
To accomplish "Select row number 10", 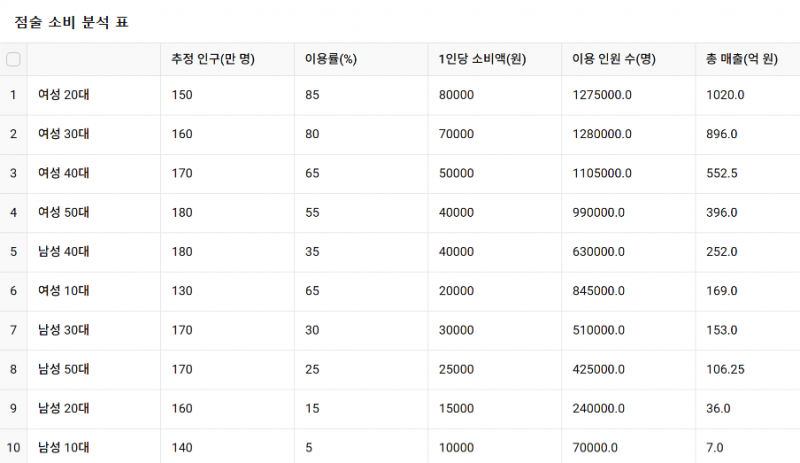I will click(13, 448).
